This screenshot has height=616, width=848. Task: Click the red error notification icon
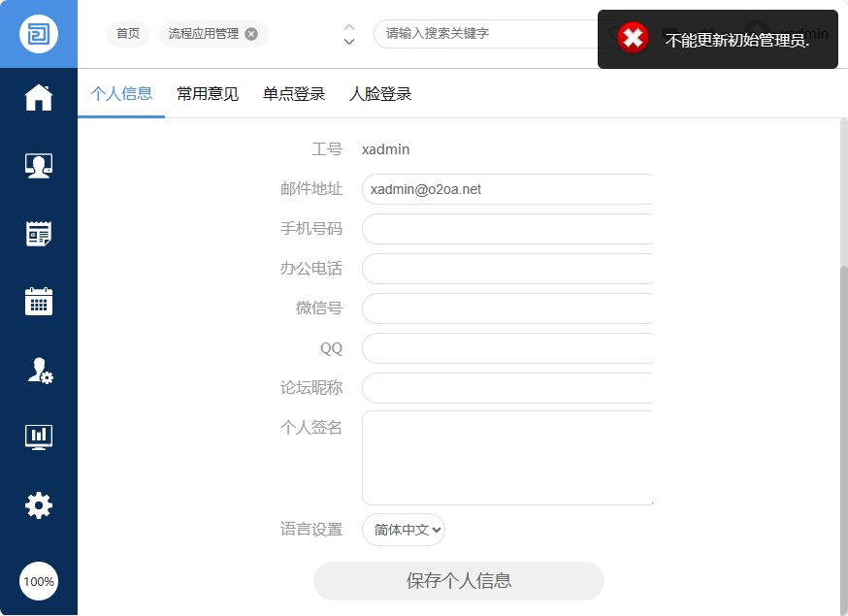click(x=633, y=38)
